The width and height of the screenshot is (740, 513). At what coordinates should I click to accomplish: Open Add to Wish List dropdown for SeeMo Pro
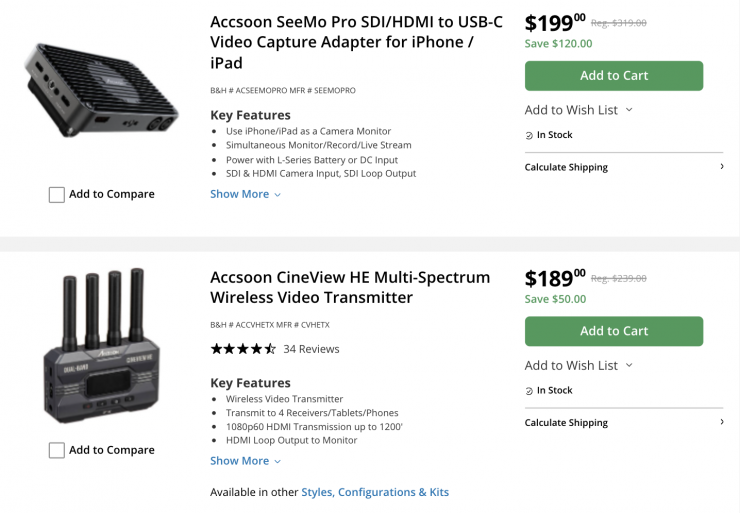tap(578, 110)
